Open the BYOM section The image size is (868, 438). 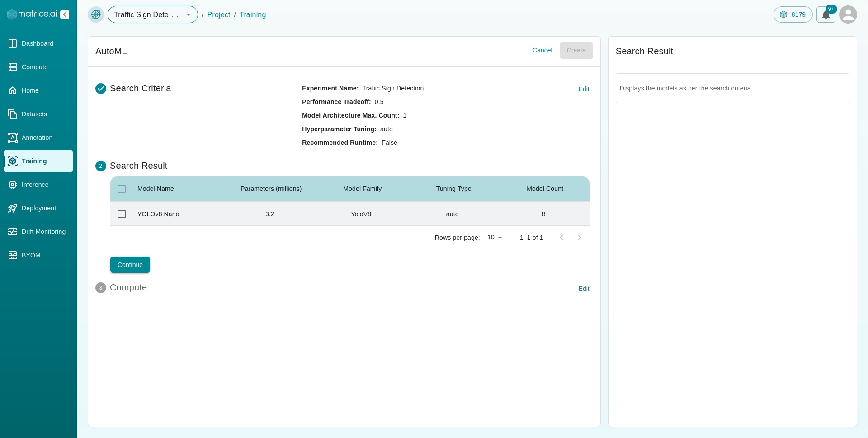[38, 255]
